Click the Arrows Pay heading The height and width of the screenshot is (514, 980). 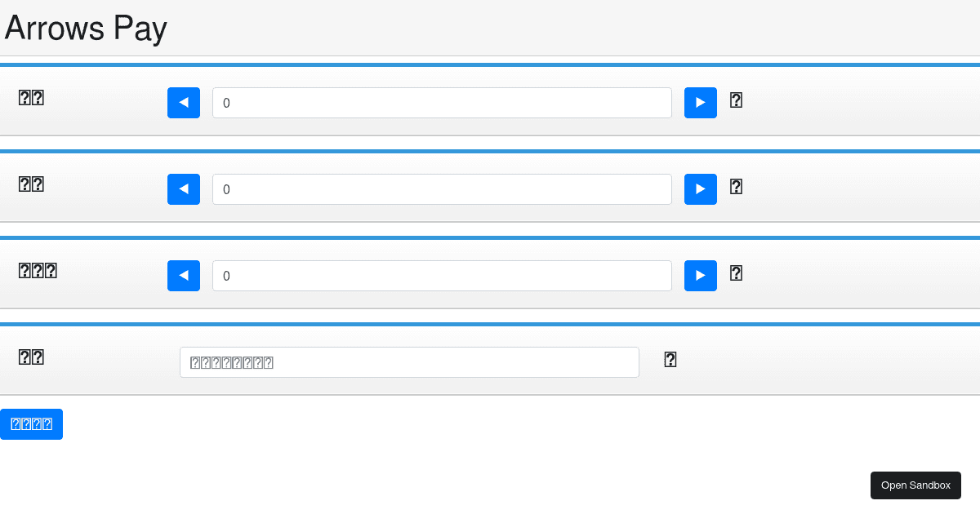86,29
